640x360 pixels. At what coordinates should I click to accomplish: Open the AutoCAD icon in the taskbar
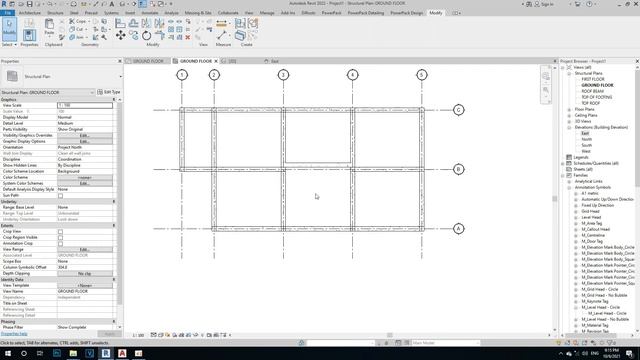(122, 353)
